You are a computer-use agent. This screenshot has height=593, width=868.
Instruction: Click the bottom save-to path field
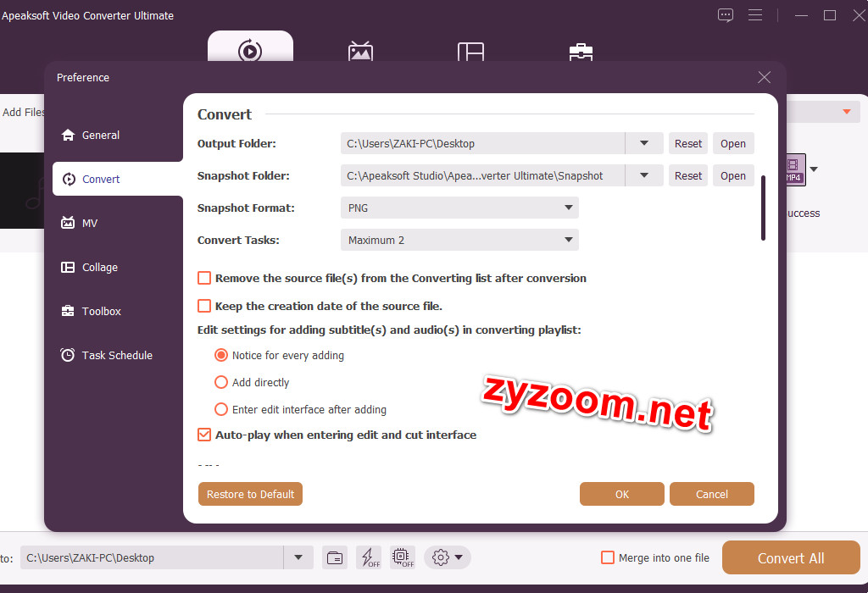click(x=153, y=557)
